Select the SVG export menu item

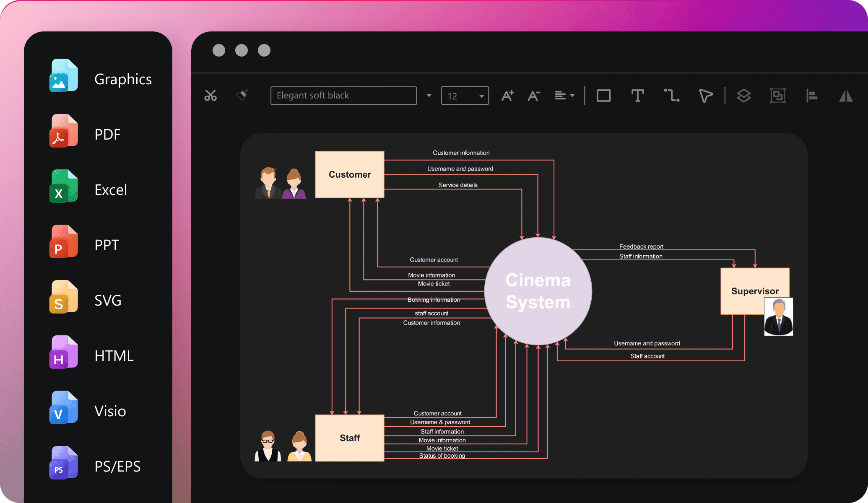(105, 299)
